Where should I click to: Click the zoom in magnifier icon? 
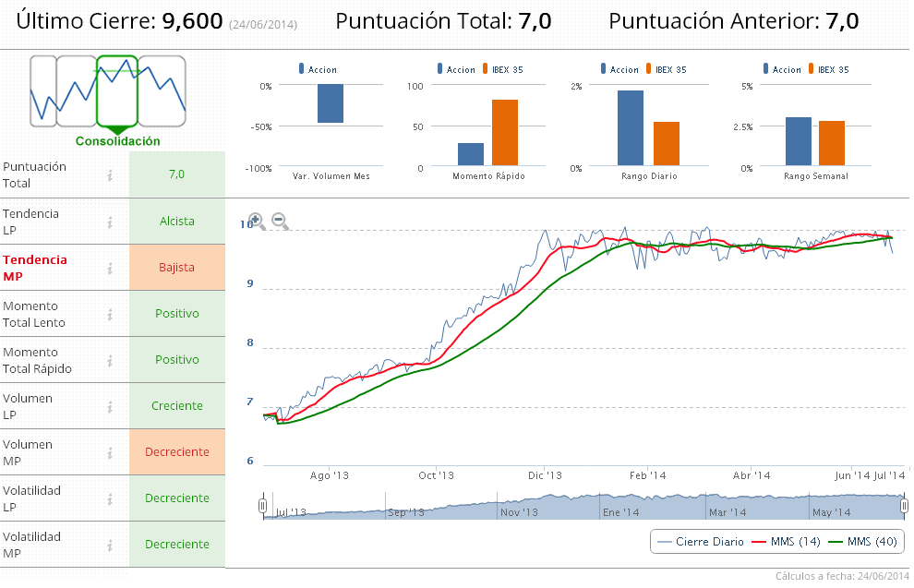point(257,222)
